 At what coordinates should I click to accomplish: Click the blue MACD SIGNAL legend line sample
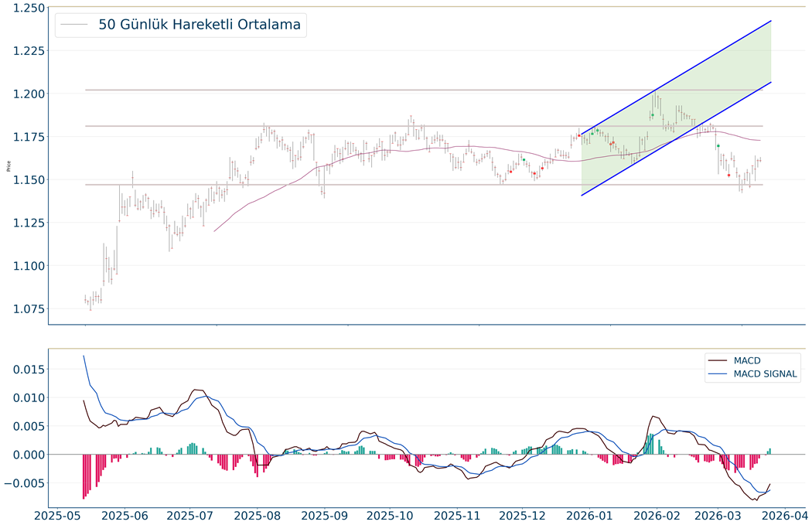click(x=718, y=374)
